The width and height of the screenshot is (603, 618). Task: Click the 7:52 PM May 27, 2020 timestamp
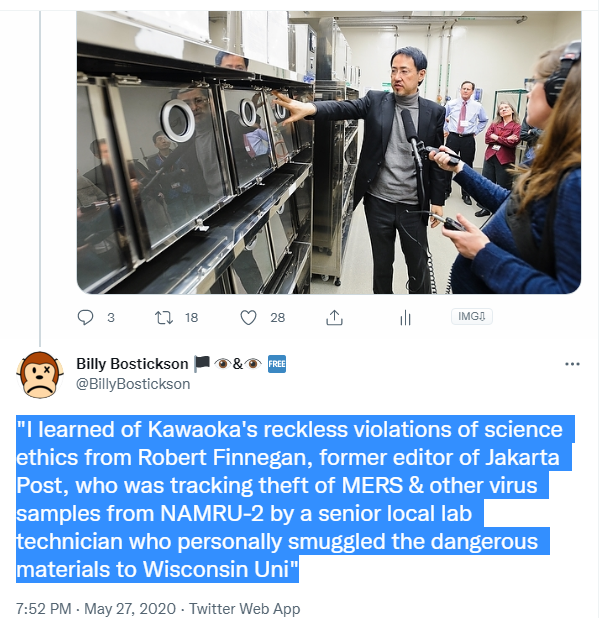94,608
